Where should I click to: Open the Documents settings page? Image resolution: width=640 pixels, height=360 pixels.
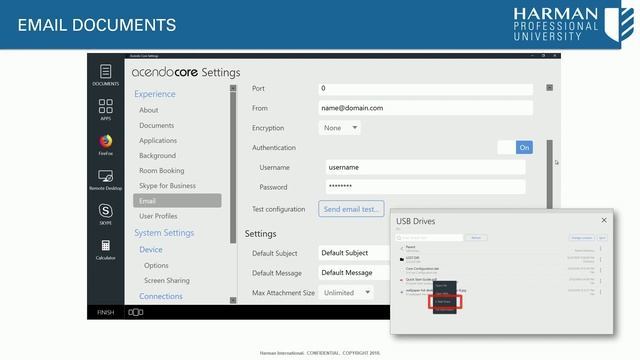156,125
